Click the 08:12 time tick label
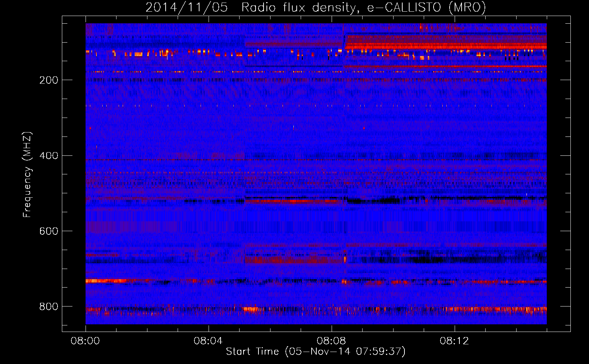This screenshot has width=589, height=364. click(x=454, y=341)
